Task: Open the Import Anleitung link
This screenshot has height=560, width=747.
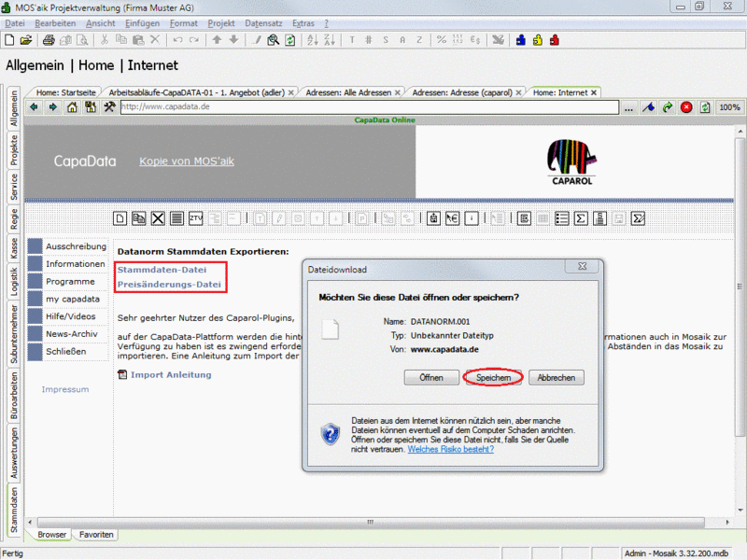Action: [x=171, y=375]
